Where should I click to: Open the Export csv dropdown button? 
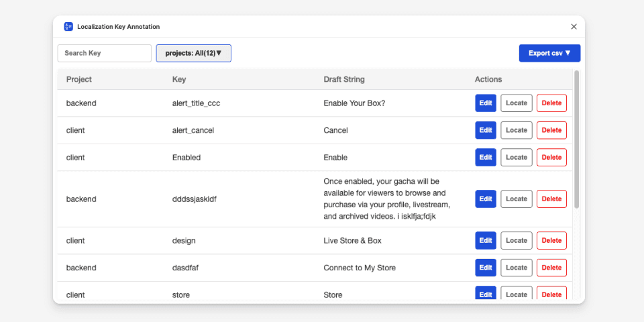pyautogui.click(x=549, y=54)
